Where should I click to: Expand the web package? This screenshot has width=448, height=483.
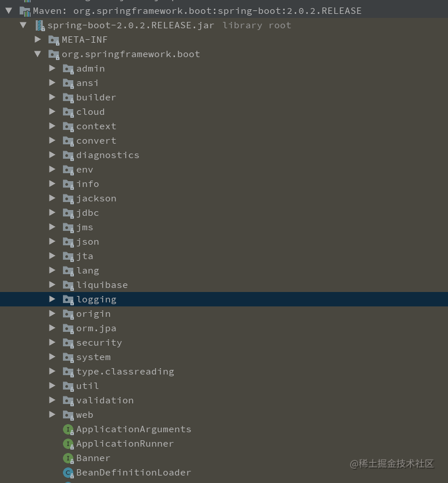53,414
